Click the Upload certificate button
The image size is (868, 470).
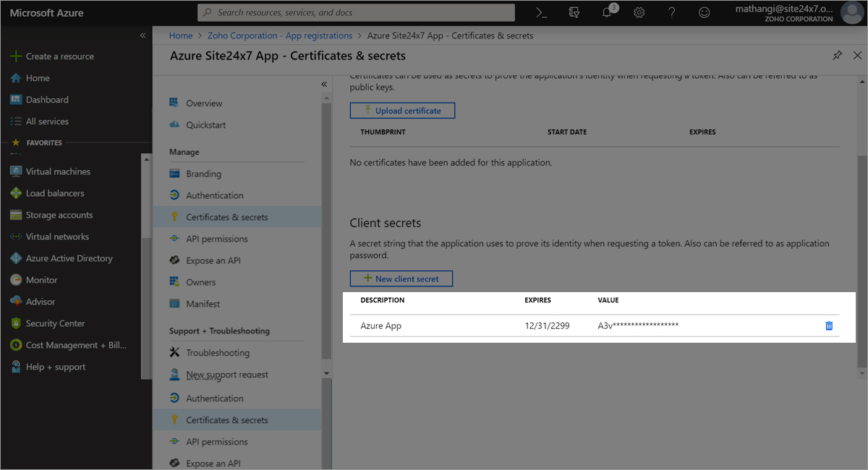click(x=402, y=111)
